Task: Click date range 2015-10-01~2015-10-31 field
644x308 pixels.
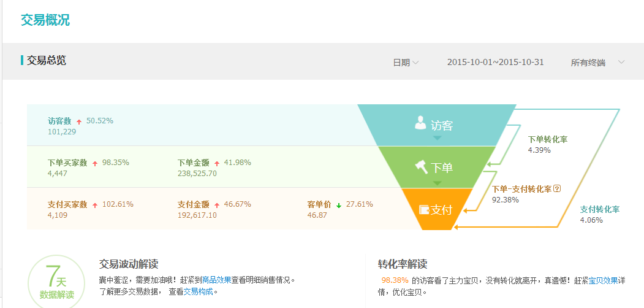Action: [495, 63]
